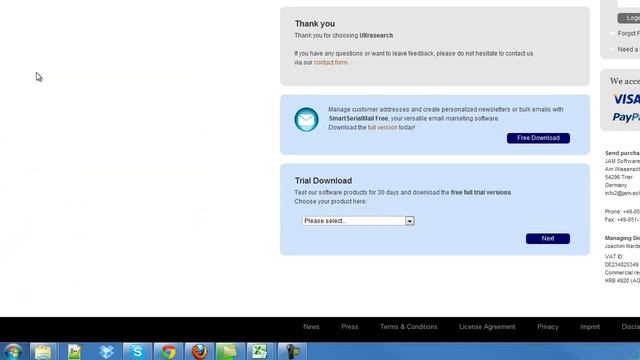Viewport: 640px width, 360px height.
Task: Click the bold Ultrasearch product name
Action: pyautogui.click(x=376, y=36)
